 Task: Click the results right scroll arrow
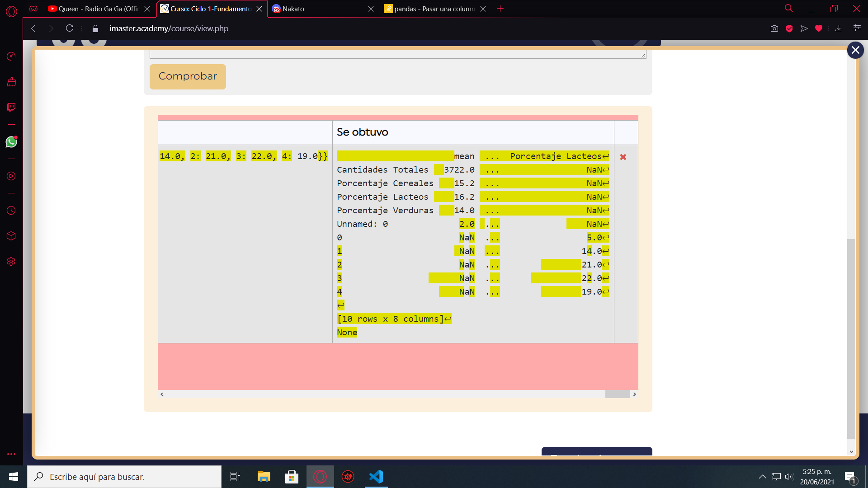click(634, 394)
